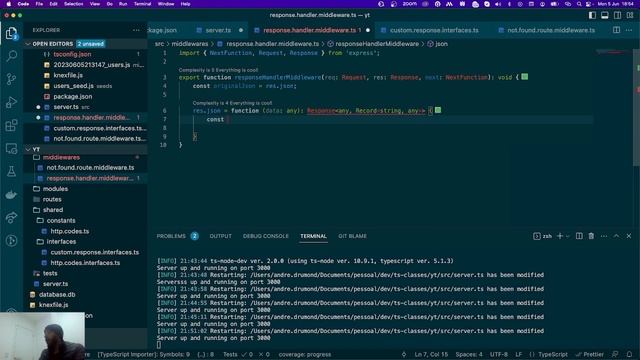The image size is (640, 360).
Task: Toggle primary sidebar layout icon
Action: tap(592, 15)
